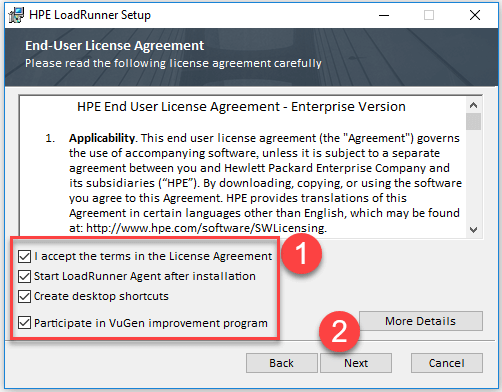Continue with the Next button

click(356, 363)
